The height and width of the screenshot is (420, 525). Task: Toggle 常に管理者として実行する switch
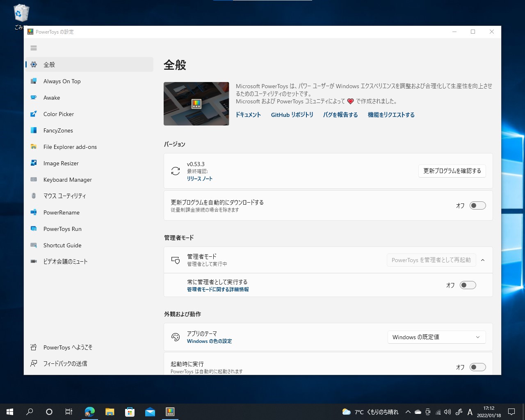(x=468, y=285)
